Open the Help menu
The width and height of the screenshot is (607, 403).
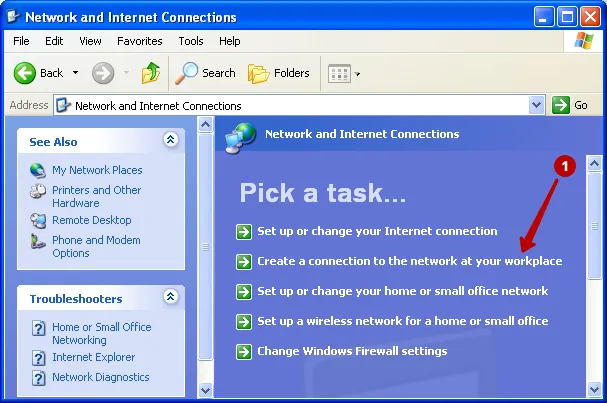tap(230, 41)
